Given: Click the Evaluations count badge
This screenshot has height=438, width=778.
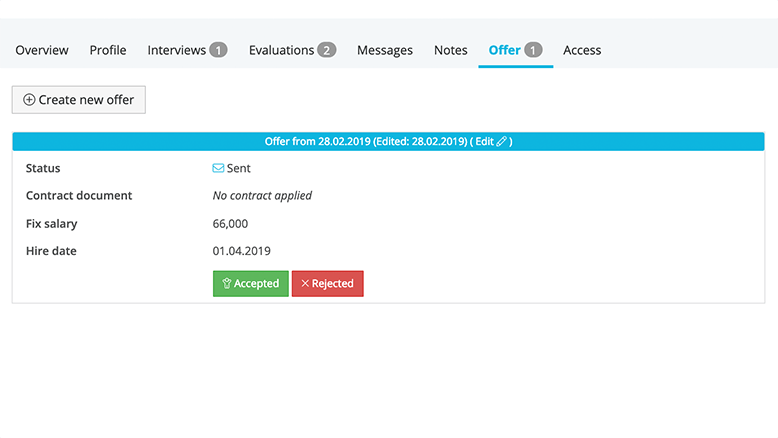Looking at the screenshot, I should tap(326, 50).
